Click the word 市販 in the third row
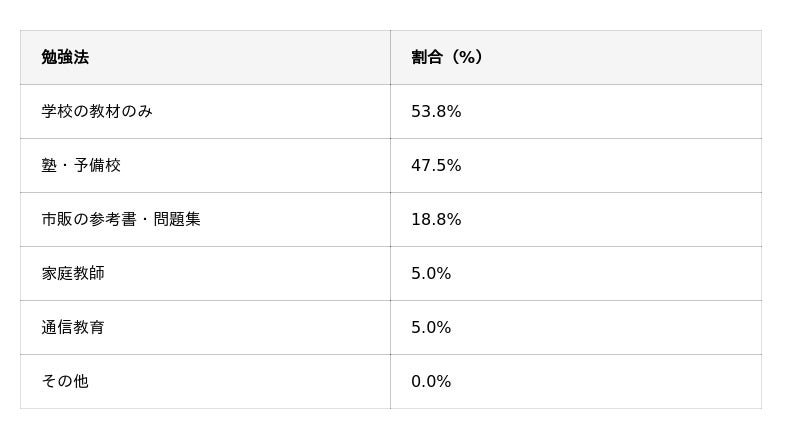 point(57,220)
